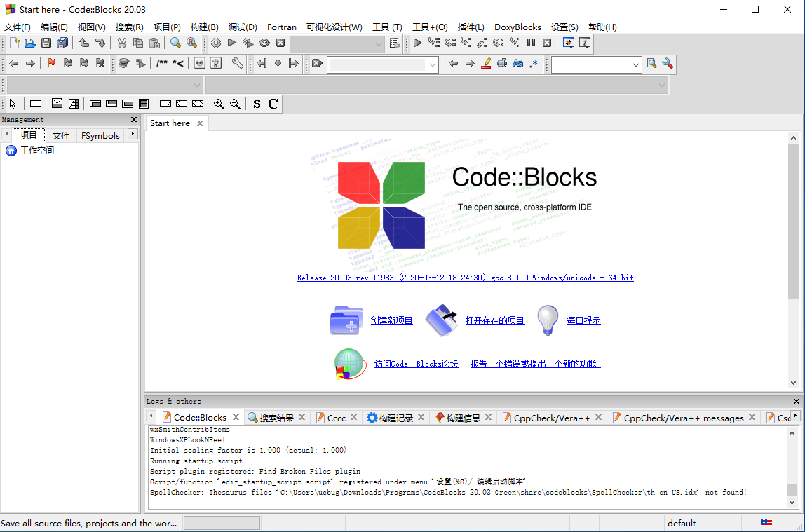Click the Release 20.03 rev 11983 link
The height and width of the screenshot is (532, 805).
[465, 278]
